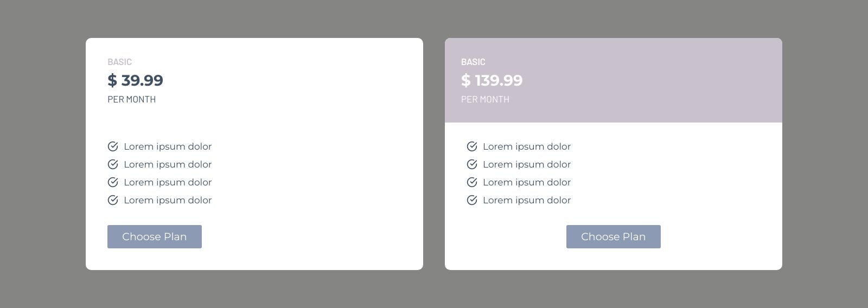Click the $ 139.99 price text

[492, 80]
